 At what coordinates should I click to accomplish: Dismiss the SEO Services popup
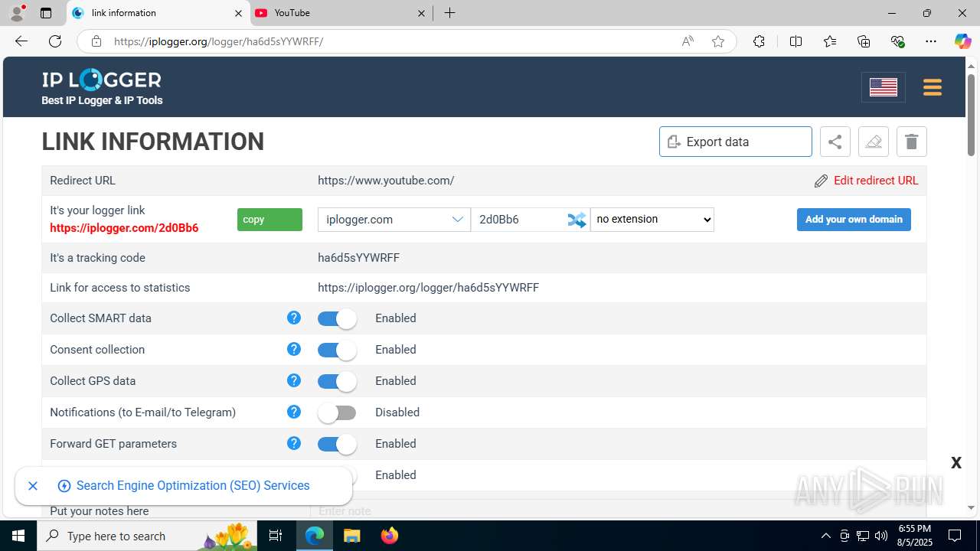tap(33, 486)
